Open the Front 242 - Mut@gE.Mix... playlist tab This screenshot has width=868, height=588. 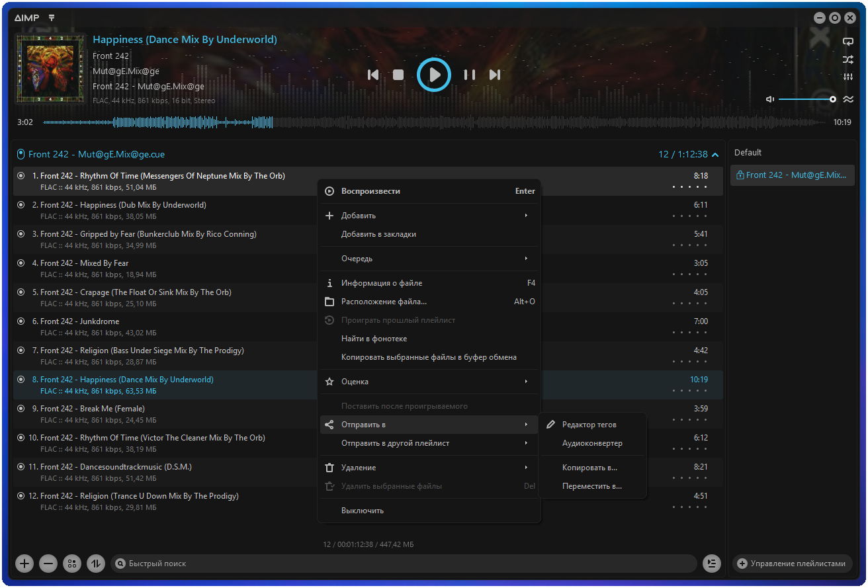(793, 175)
